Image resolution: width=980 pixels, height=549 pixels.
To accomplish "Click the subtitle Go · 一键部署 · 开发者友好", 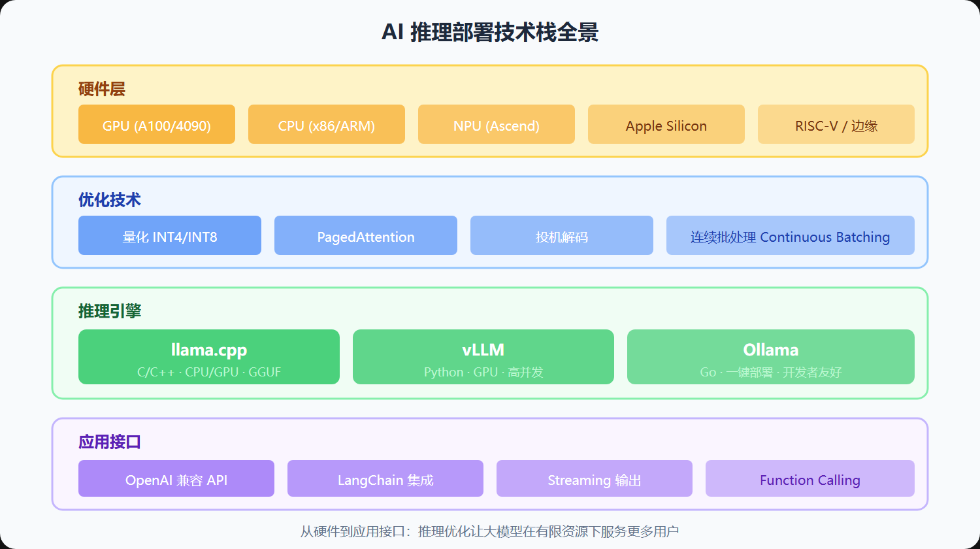I will 771,372.
